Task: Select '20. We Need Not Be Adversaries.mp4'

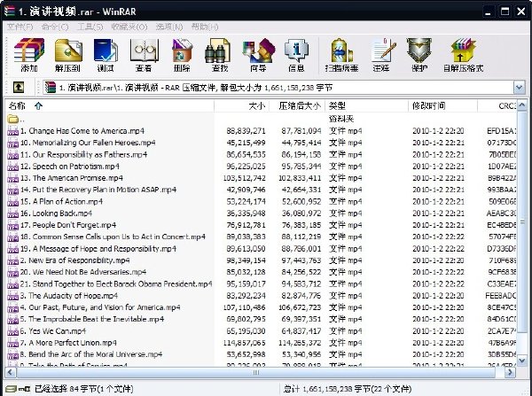Action: 83,272
